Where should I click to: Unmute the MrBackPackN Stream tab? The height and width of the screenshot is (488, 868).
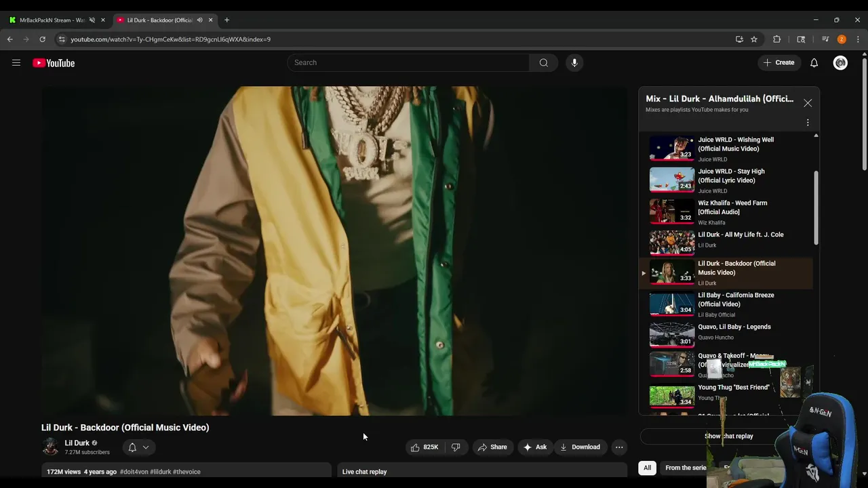point(92,20)
